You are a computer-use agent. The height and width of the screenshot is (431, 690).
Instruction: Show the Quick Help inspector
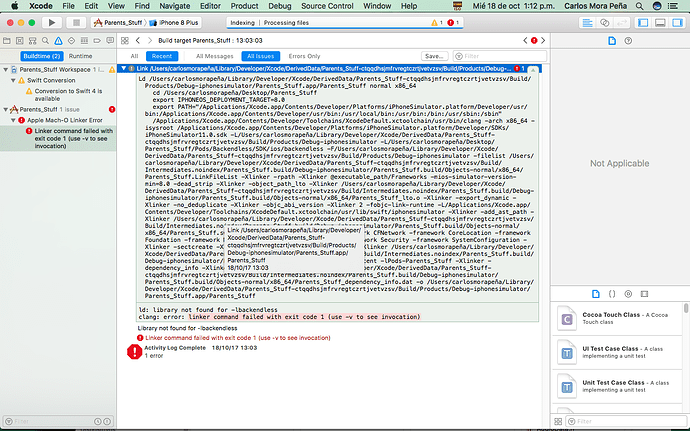pyautogui.click(x=628, y=41)
